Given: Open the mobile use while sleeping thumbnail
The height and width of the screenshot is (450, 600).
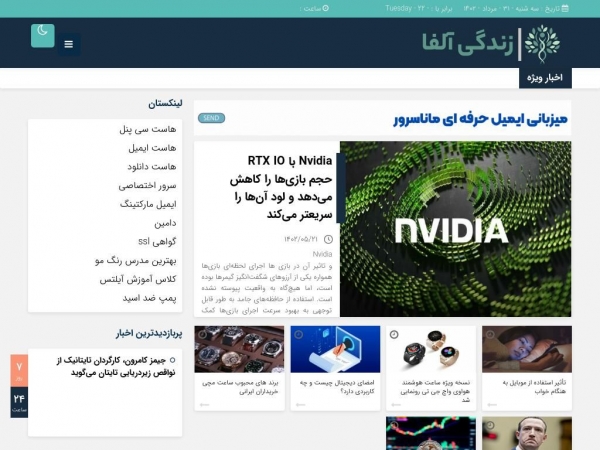Looking at the screenshot, I should 527,349.
